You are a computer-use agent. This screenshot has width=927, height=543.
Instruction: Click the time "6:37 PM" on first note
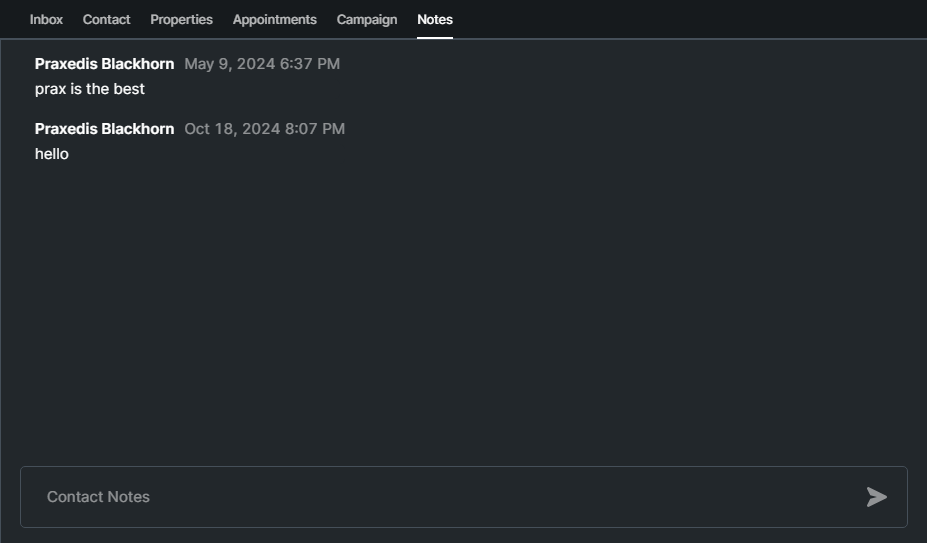[310, 64]
